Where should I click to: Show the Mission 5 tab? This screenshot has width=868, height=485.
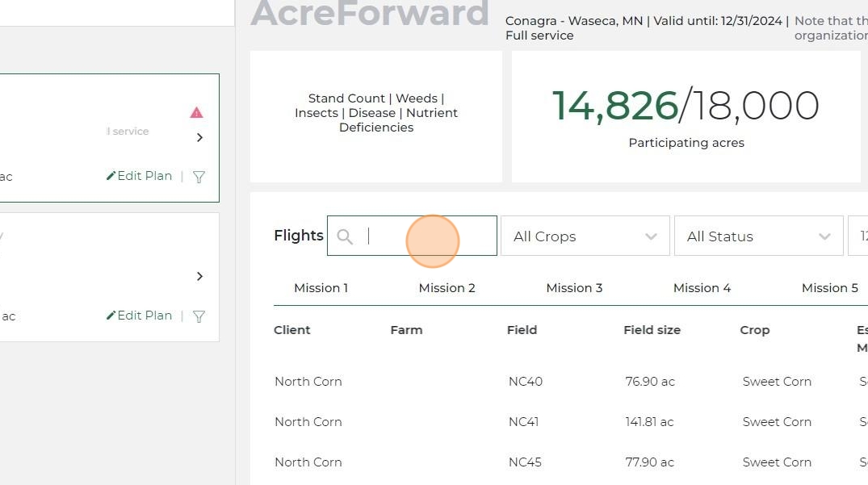(x=829, y=288)
